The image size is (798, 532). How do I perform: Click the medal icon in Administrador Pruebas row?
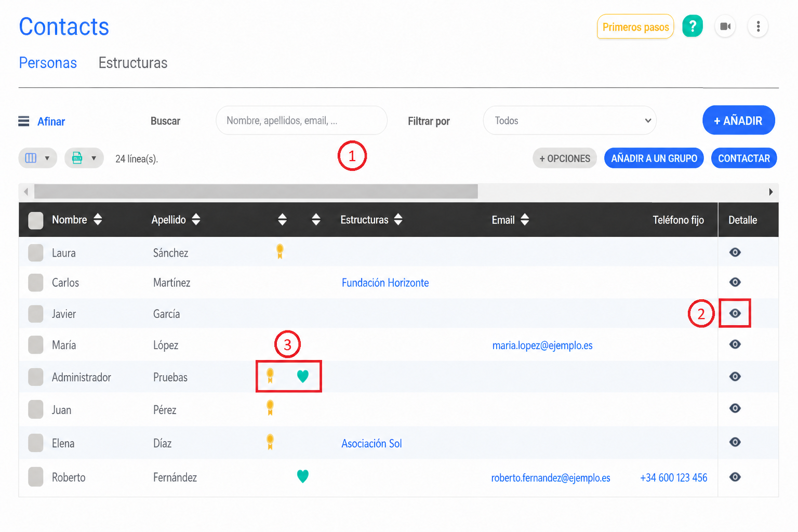click(x=270, y=376)
